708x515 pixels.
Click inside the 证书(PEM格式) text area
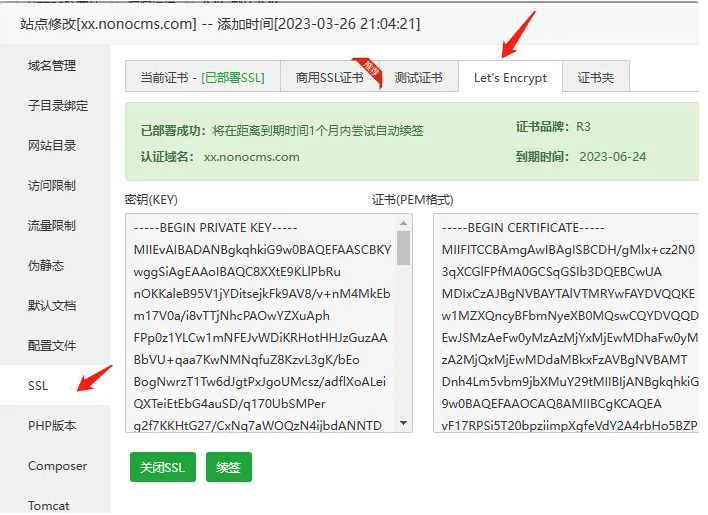pyautogui.click(x=565, y=320)
